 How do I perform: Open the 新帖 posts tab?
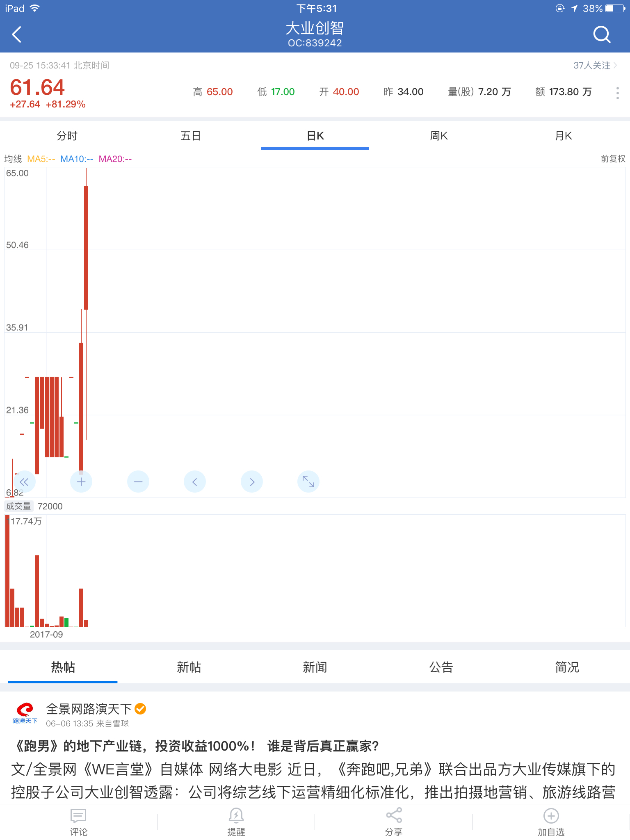(189, 667)
